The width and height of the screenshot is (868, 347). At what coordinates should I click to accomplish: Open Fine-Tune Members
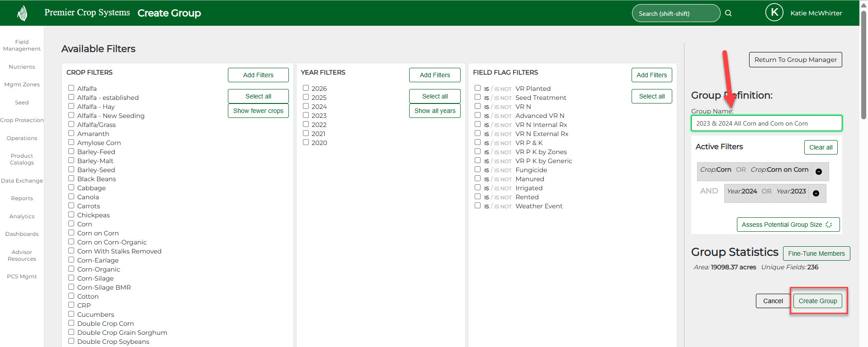[x=816, y=253]
